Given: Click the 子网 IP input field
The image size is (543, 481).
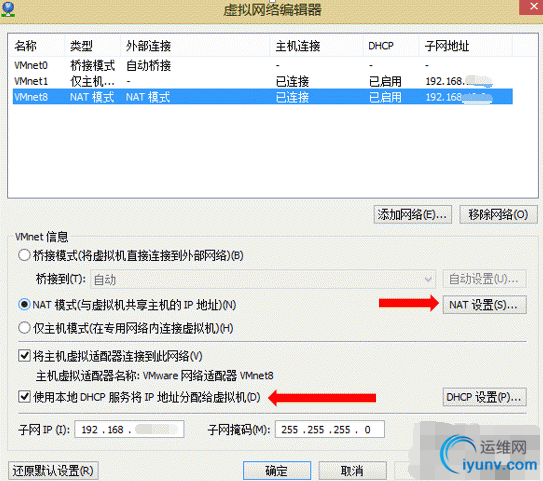Looking at the screenshot, I should [129, 429].
